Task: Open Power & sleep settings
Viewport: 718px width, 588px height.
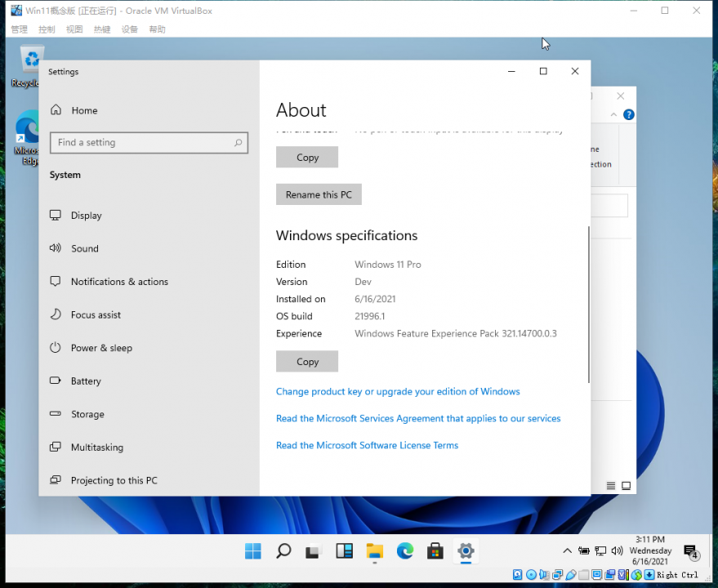Action: coord(91,348)
